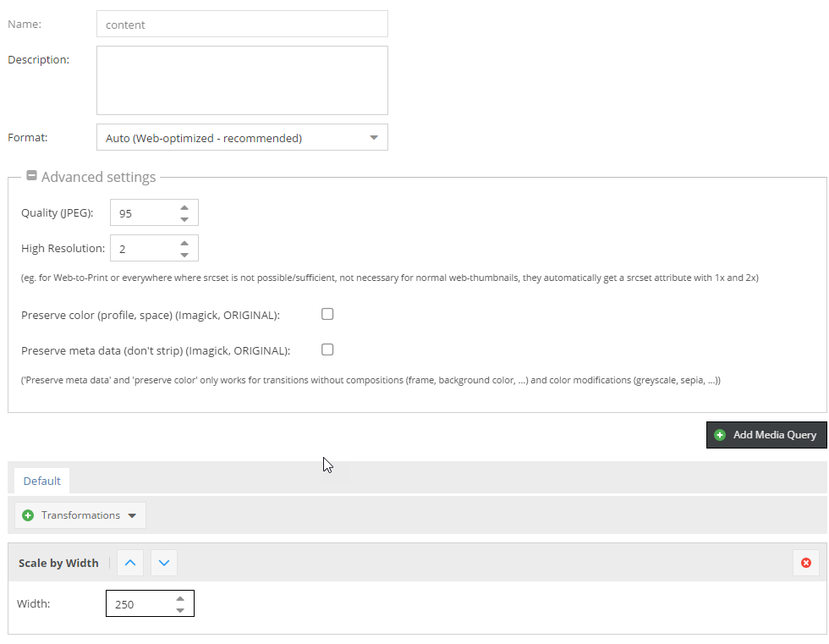This screenshot has height=644, width=829.
Task: Move Scale by Width transformation down
Action: click(x=164, y=563)
